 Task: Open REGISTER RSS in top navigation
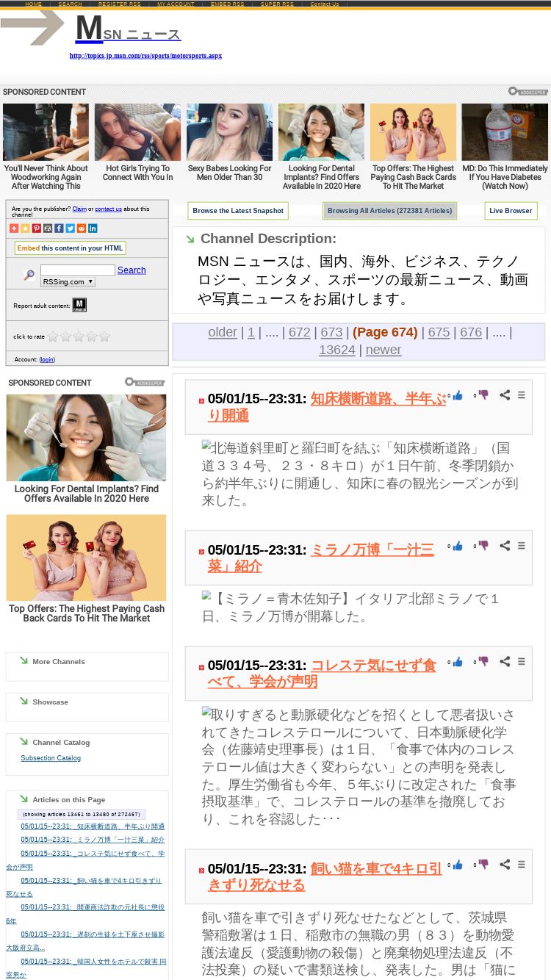[x=120, y=4]
